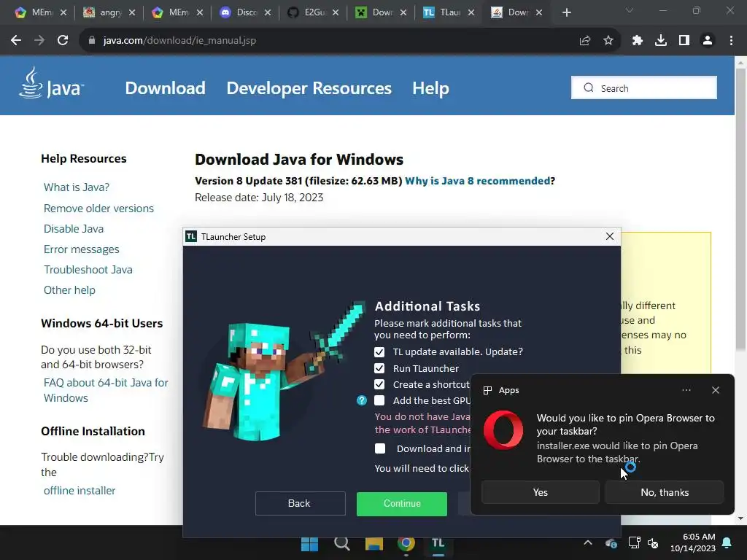
Task: Click the TLauncher taskbar icon
Action: (438, 543)
